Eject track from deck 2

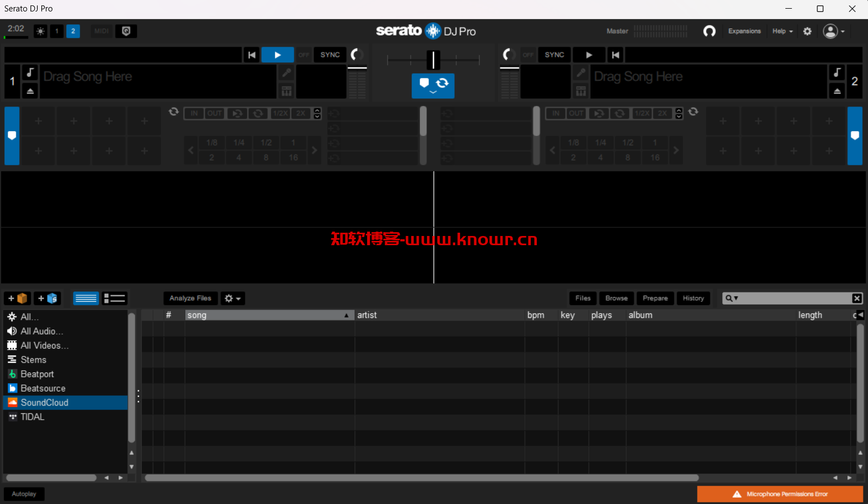[837, 91]
